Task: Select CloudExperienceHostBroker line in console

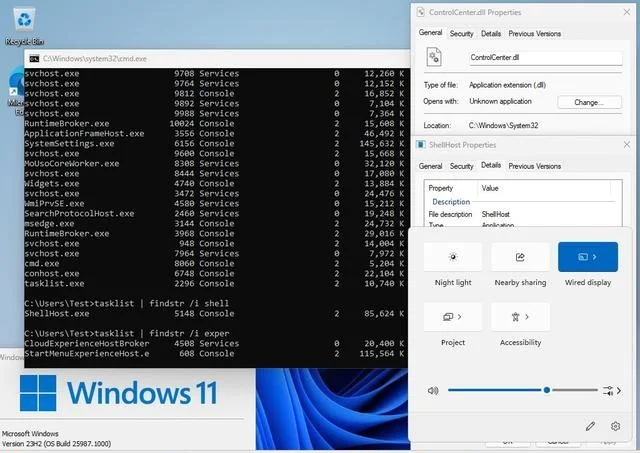Action: point(214,344)
